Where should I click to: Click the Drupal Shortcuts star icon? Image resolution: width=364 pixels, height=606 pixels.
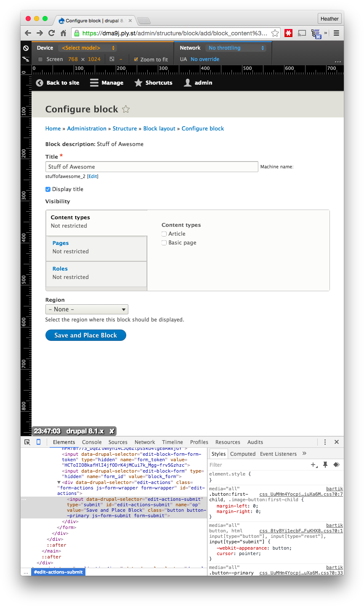click(139, 83)
